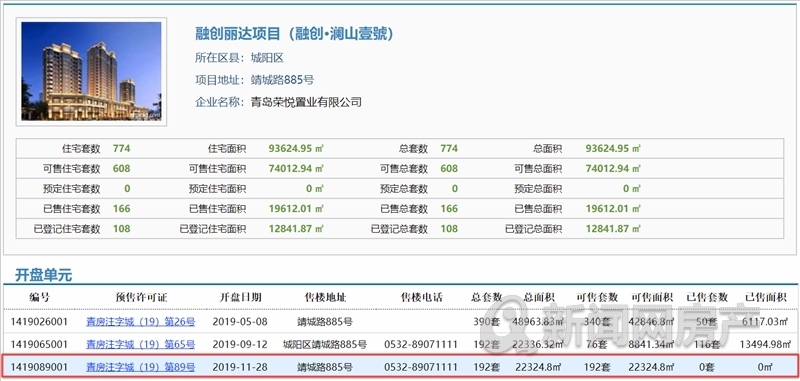Open presale permit 青房注字城（19）第65号
Viewport: 800px width, 381px height.
coord(140,344)
